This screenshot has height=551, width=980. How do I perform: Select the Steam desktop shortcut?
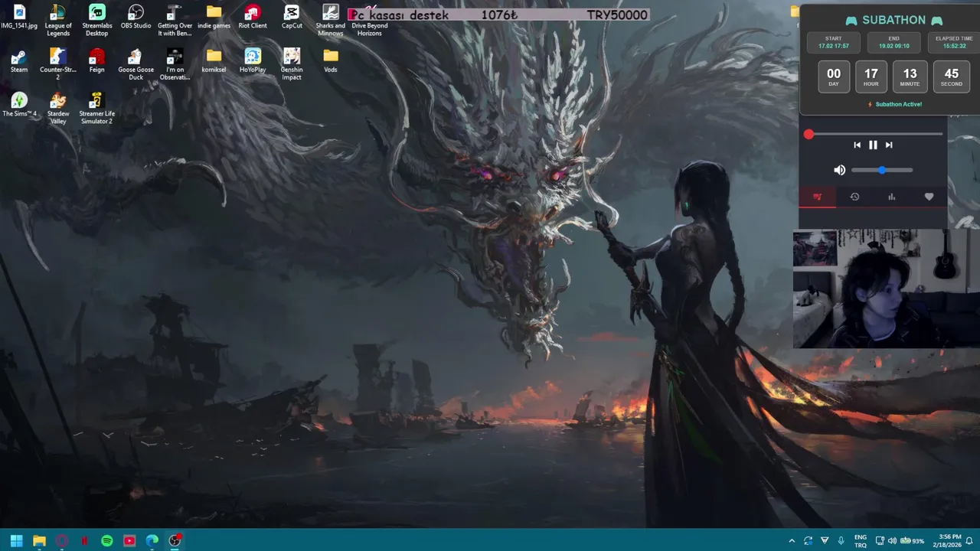click(19, 61)
